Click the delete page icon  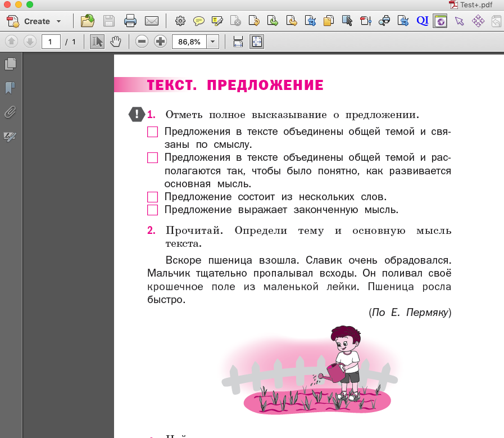(x=235, y=21)
